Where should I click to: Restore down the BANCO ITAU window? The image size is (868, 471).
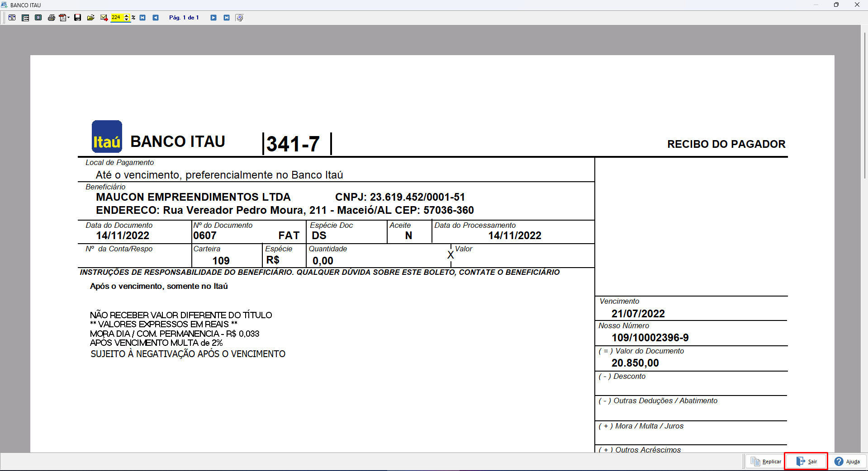tap(836, 5)
